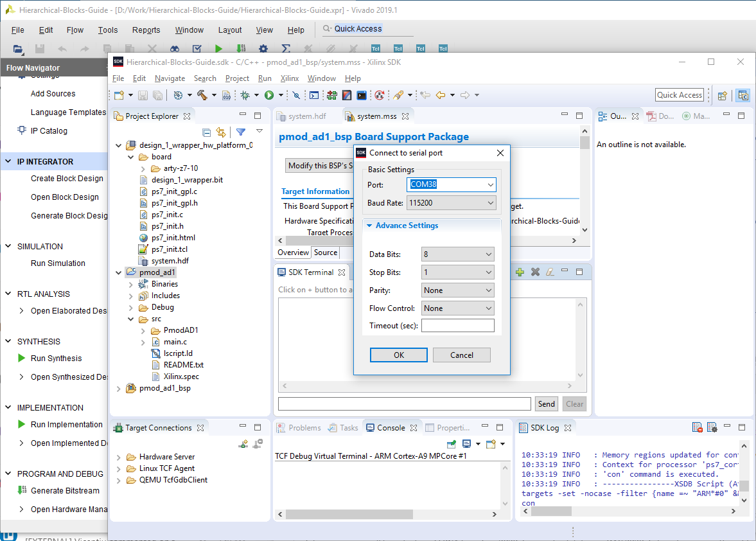Image resolution: width=756 pixels, height=541 pixels.
Task: Click the Build hammer icon in SDK toolbar
Action: tap(202, 95)
